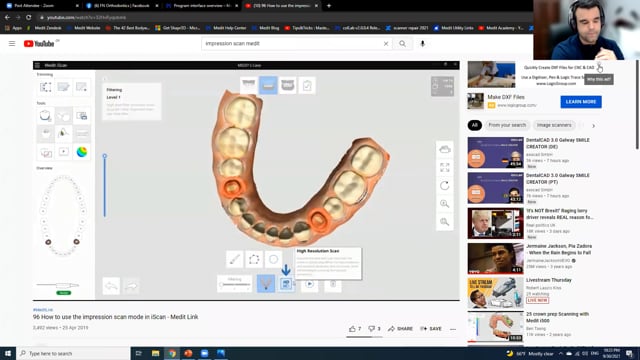The image size is (640, 360).
Task: Select the maxilla scan stage icon
Action: tap(249, 85)
